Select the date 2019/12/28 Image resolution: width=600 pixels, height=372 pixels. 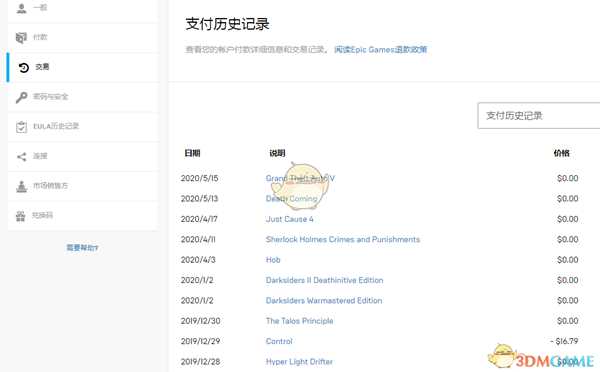point(201,361)
